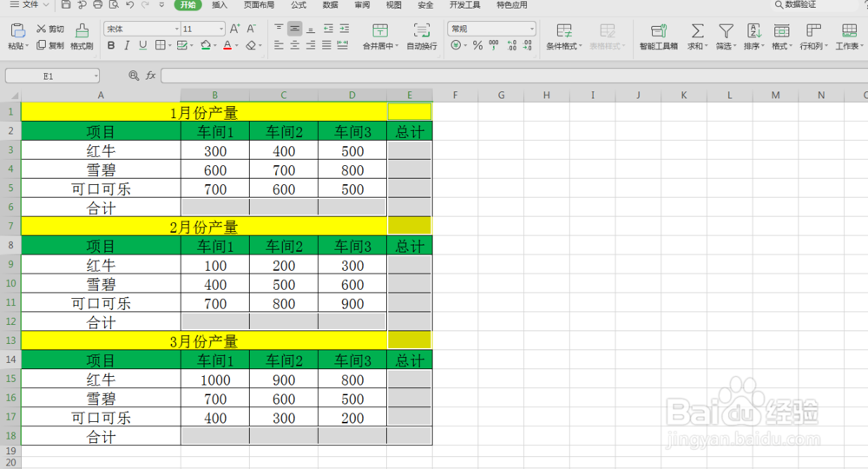Toggle Italic (I) formatting
868x469 pixels.
[127, 45]
